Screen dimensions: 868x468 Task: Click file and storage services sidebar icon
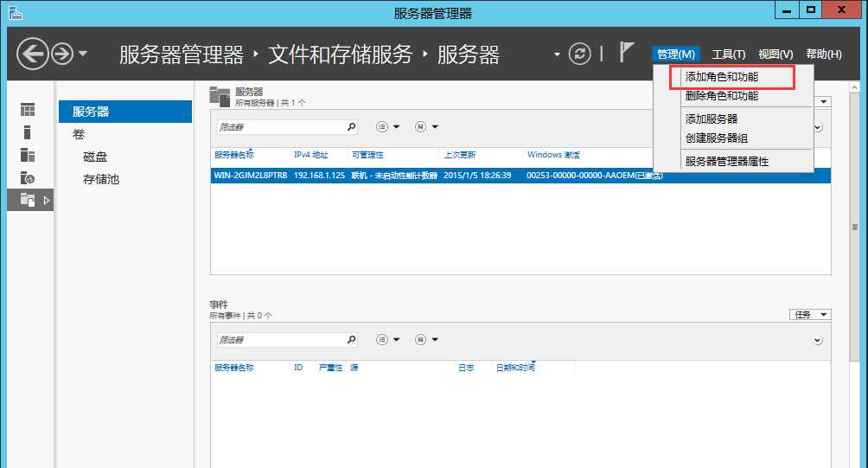click(x=28, y=199)
